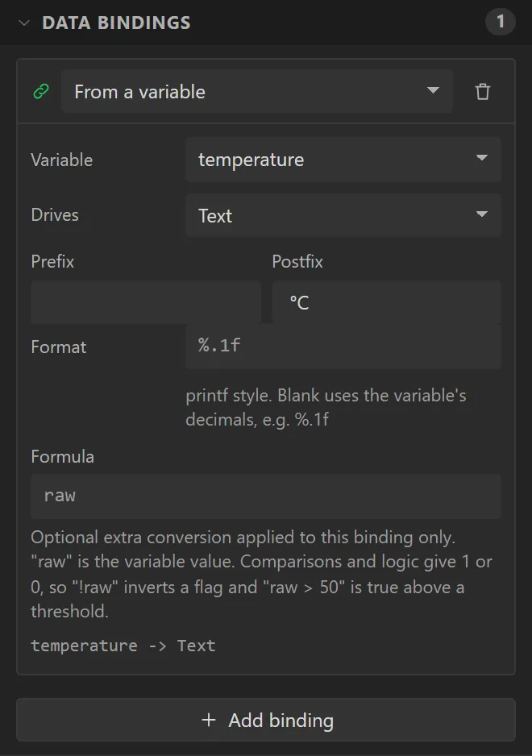Open the Drives dropdown showing Text

pos(343,215)
